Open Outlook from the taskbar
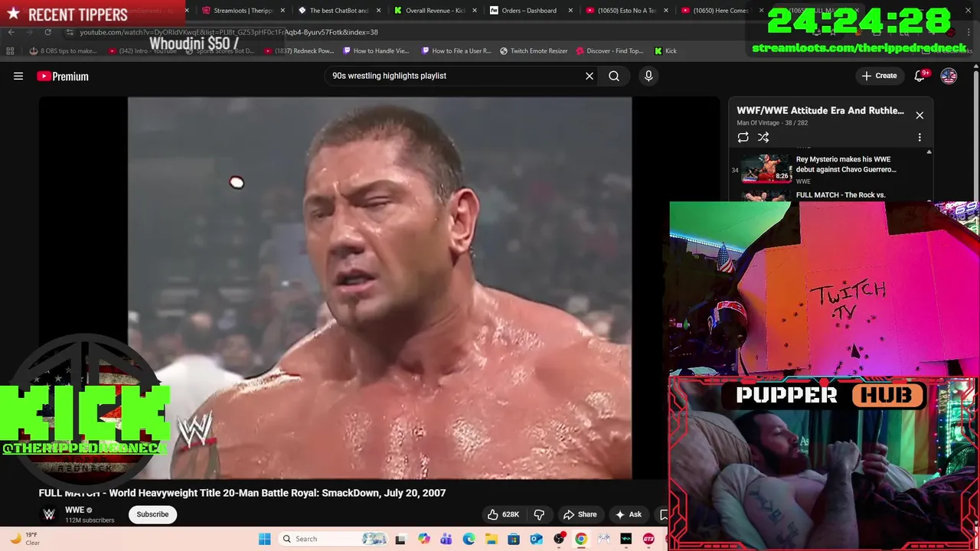 click(x=536, y=539)
